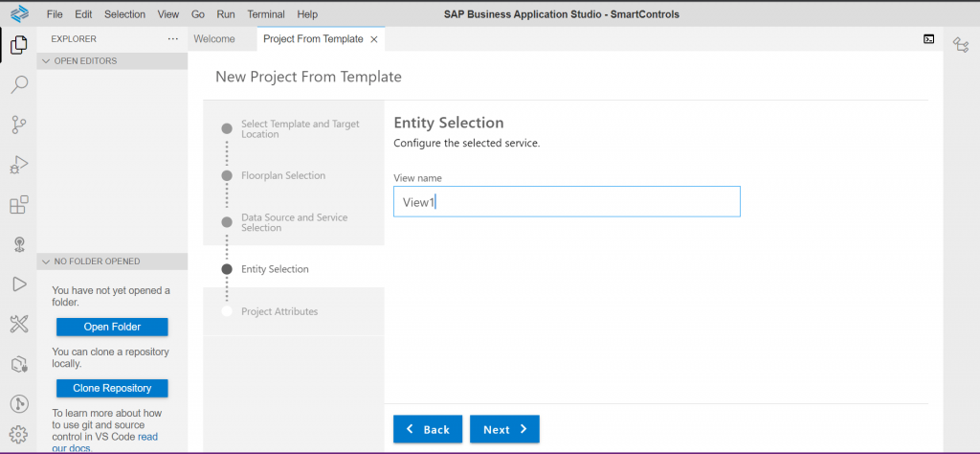Select the Project From Template tab
980x454 pixels.
click(313, 38)
